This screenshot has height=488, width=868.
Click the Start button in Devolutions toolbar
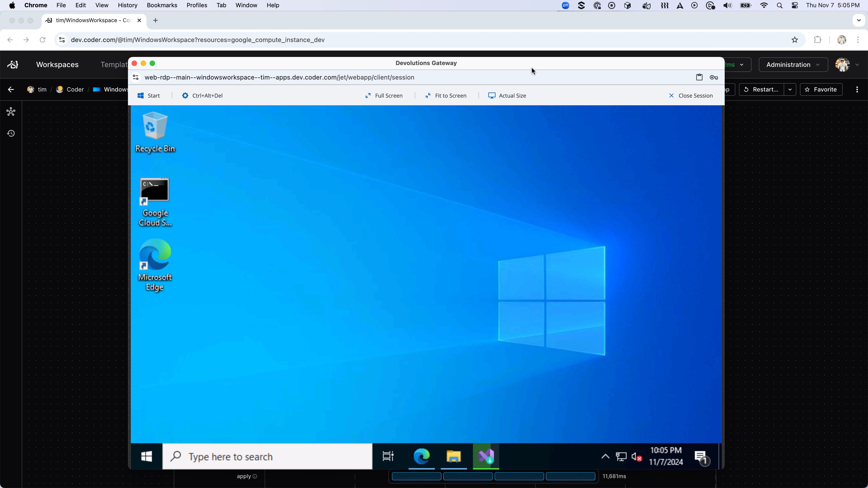coord(149,96)
